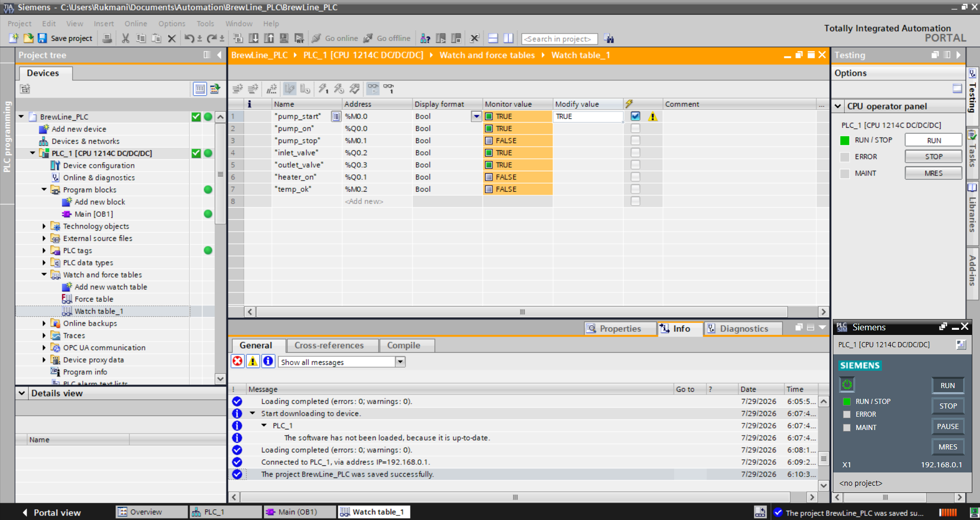This screenshot has width=980, height=520.
Task: Collapse Watch and force tables node
Action: click(44, 275)
